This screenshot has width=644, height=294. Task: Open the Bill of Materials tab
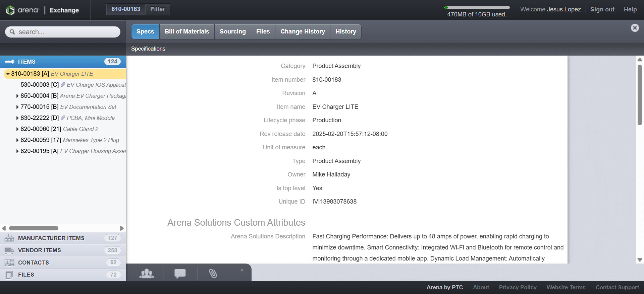click(x=187, y=31)
